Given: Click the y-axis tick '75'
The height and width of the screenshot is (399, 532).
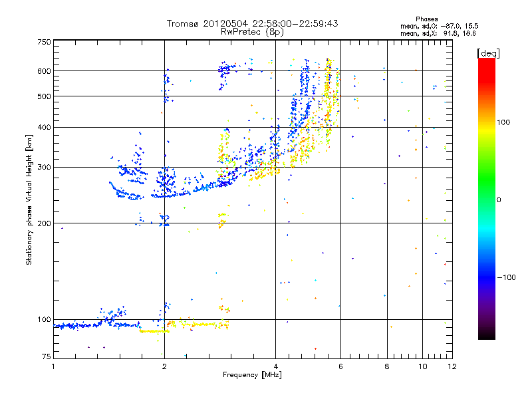Looking at the screenshot, I should (47, 356).
